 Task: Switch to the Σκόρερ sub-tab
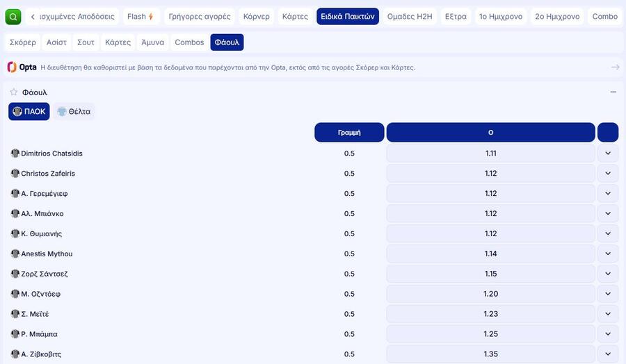pyautogui.click(x=23, y=42)
